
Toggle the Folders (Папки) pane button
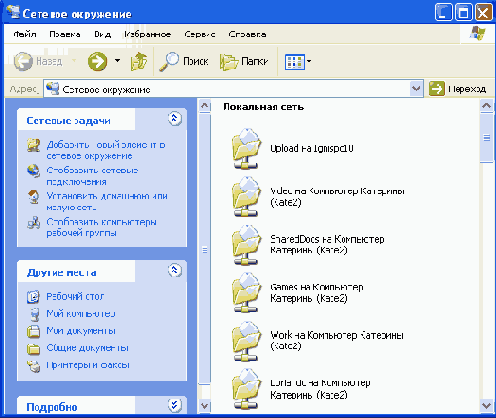point(244,61)
